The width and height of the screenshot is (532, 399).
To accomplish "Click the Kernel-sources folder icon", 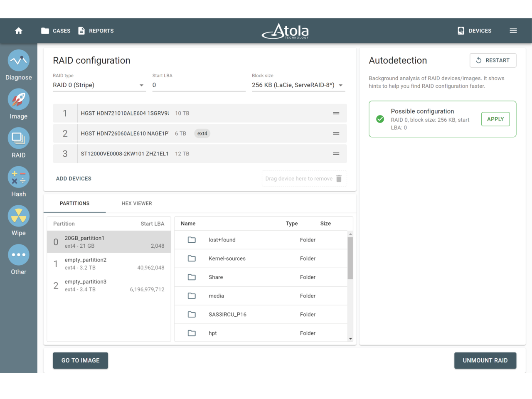I will (192, 259).
